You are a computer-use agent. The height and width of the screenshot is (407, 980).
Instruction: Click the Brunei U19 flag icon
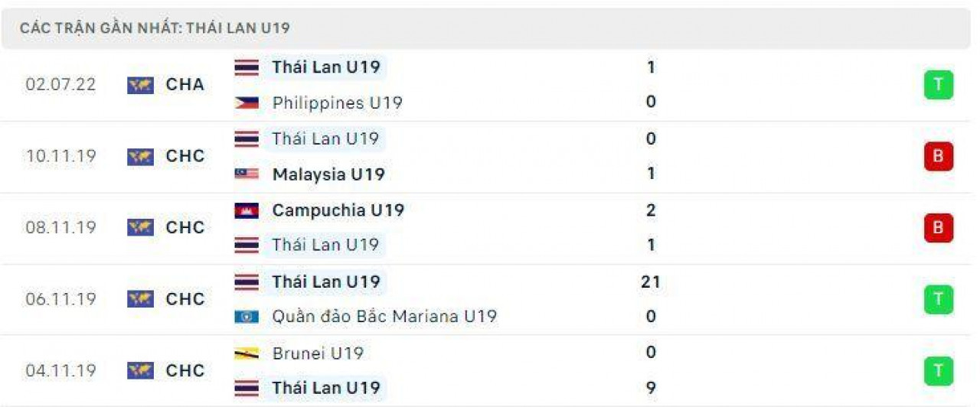[x=247, y=353]
